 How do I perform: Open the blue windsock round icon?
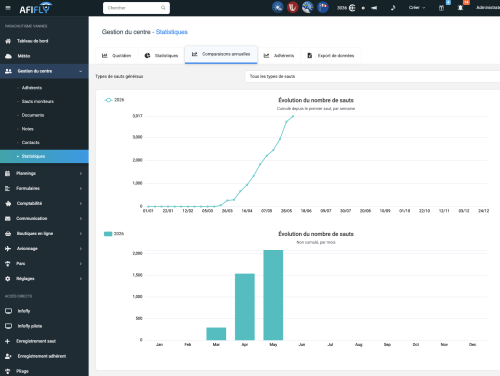click(x=323, y=7)
